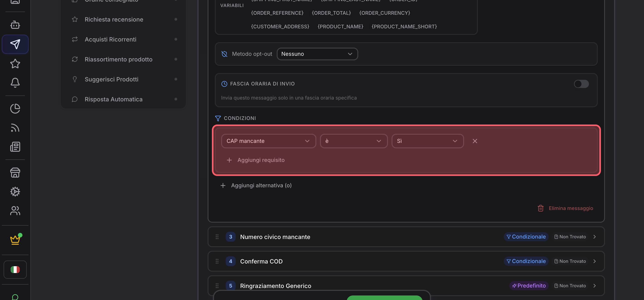Grab drag handle of Conferma COD

[x=217, y=261]
